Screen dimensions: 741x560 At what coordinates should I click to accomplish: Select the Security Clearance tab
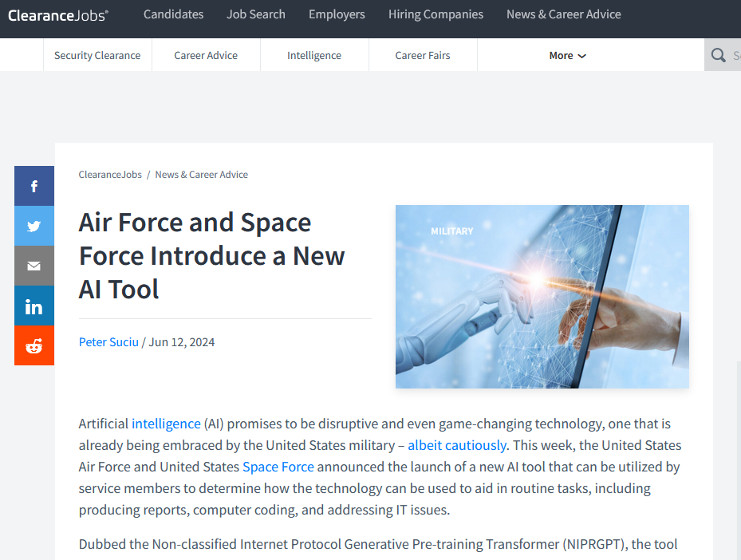[x=97, y=55]
